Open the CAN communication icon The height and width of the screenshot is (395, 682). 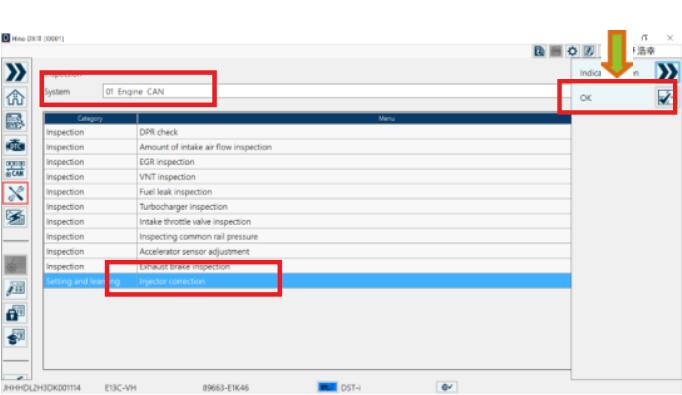tap(16, 169)
